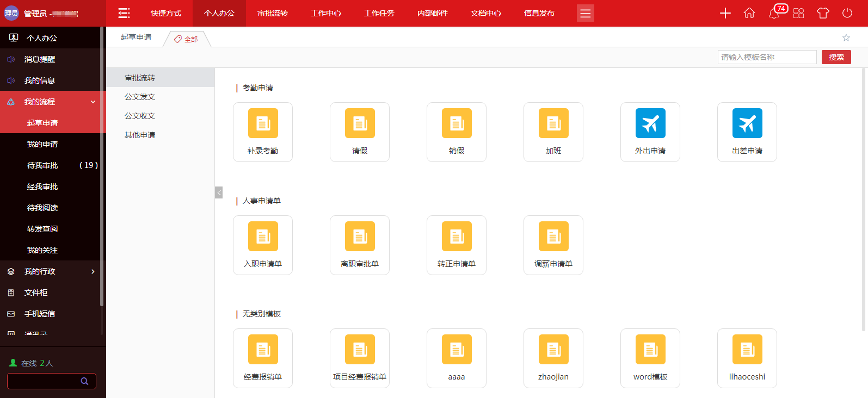The width and height of the screenshot is (868, 398).
Task: Open the 审批流转 top menu
Action: pyautogui.click(x=273, y=13)
